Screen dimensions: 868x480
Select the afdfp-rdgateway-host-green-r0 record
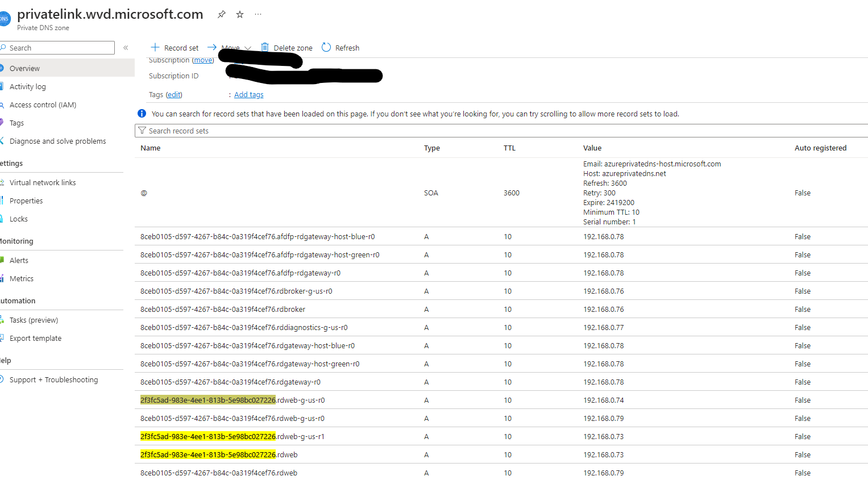(x=501, y=254)
